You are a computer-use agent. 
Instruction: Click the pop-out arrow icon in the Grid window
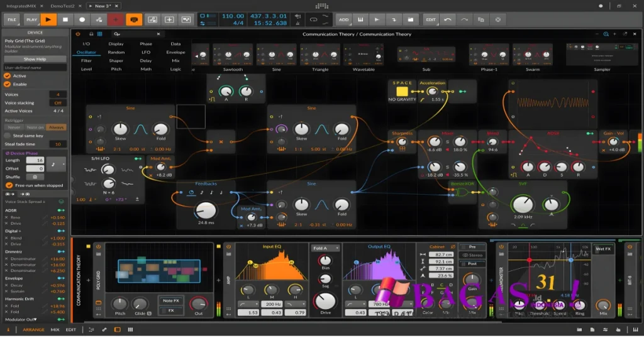point(625,34)
